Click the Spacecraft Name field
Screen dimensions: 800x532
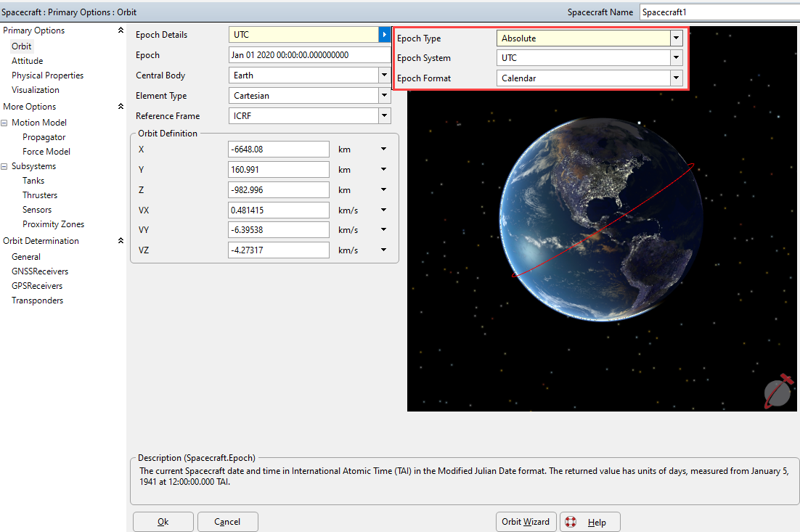719,12
